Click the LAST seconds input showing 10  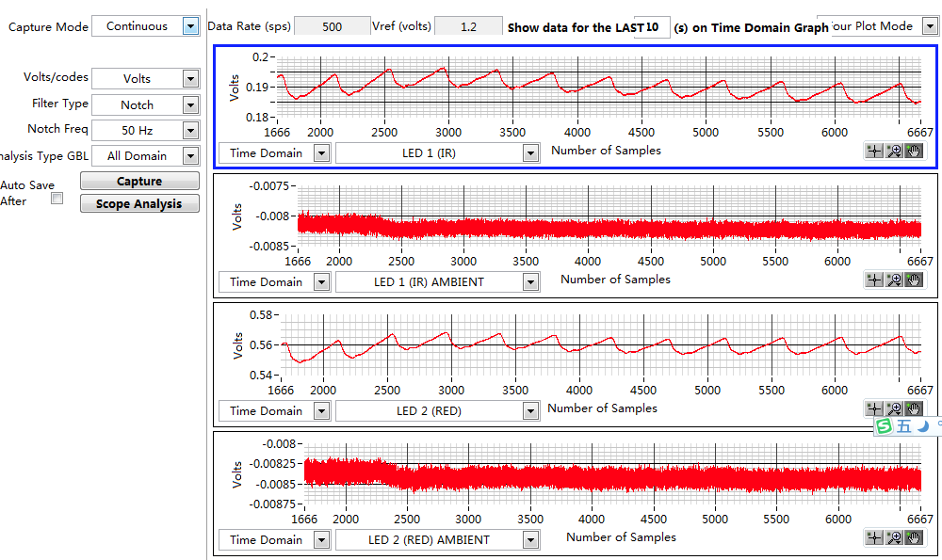coord(652,27)
